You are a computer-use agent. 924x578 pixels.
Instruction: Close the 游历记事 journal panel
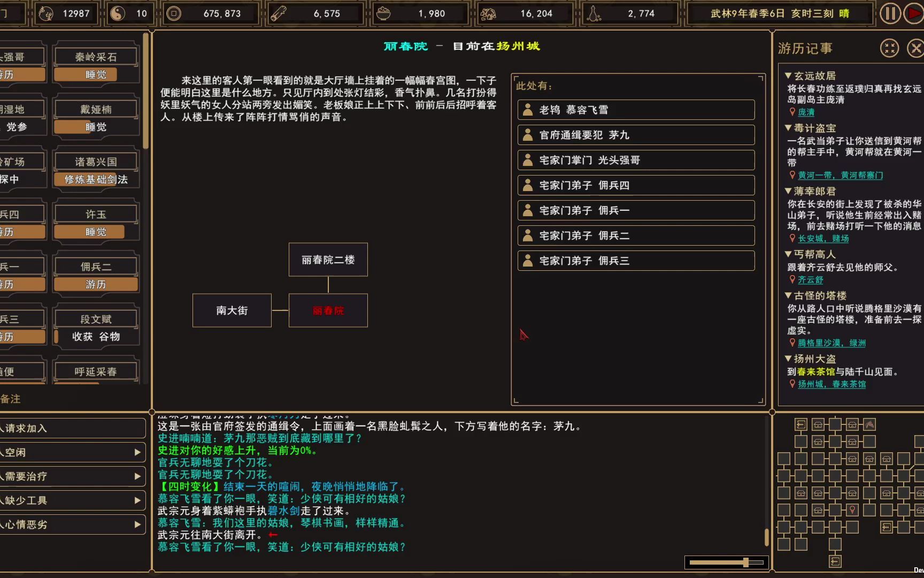point(915,48)
